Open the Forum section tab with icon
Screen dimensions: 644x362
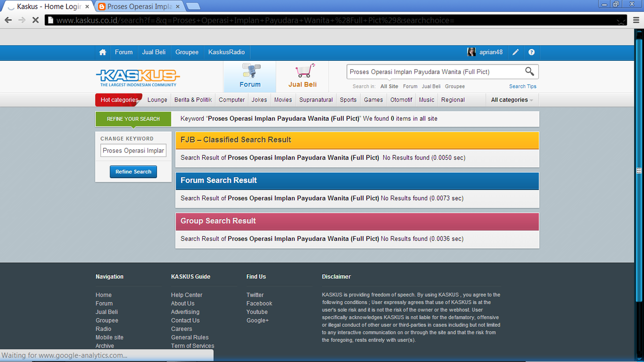(250, 76)
